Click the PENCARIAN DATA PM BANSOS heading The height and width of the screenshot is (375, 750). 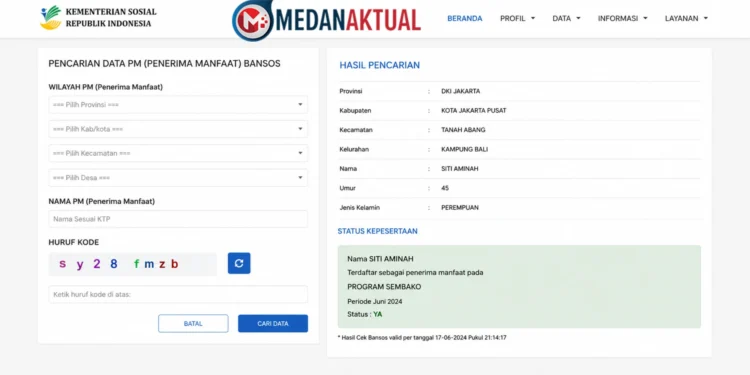click(165, 64)
